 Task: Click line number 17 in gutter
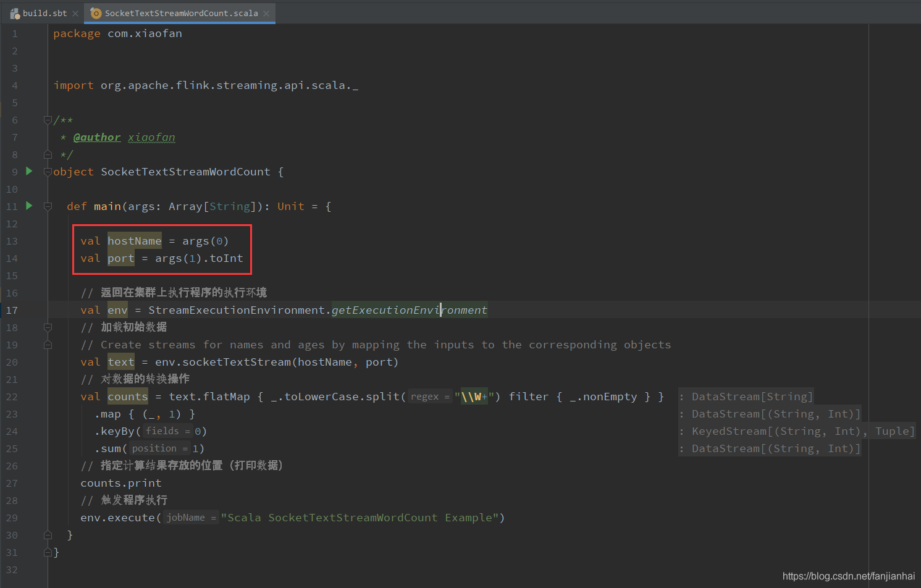click(x=12, y=310)
